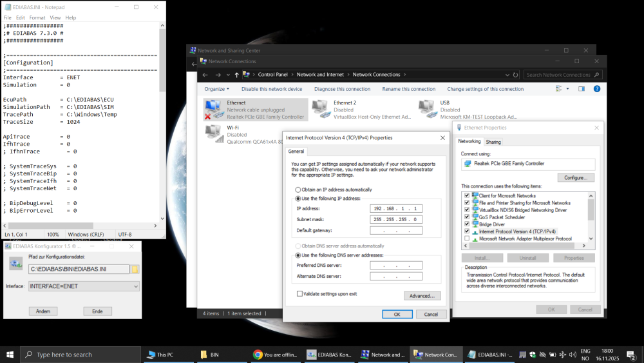Image resolution: width=644 pixels, height=363 pixels.
Task: Expand the address bar history dropdown
Action: pos(506,75)
